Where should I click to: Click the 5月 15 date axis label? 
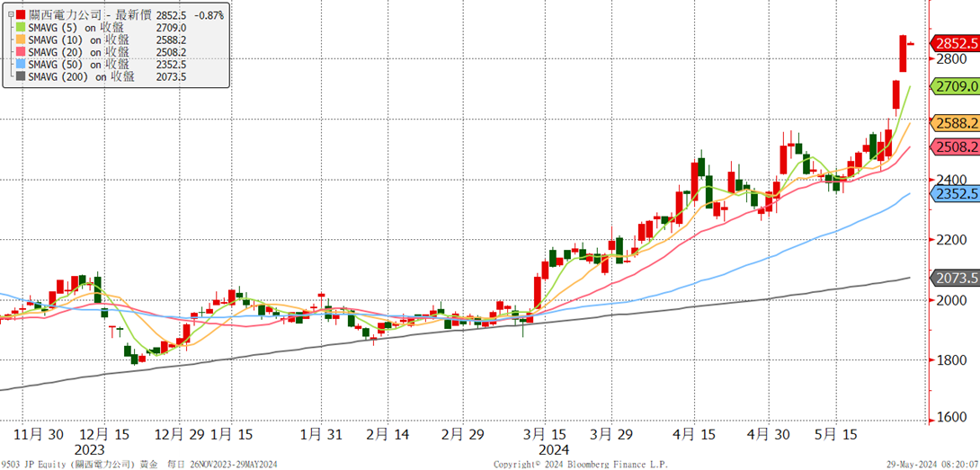837,435
